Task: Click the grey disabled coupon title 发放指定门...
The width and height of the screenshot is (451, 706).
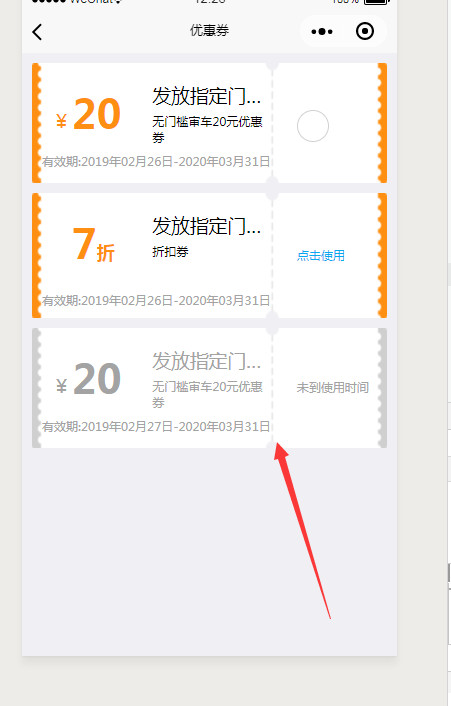Action: (206, 361)
